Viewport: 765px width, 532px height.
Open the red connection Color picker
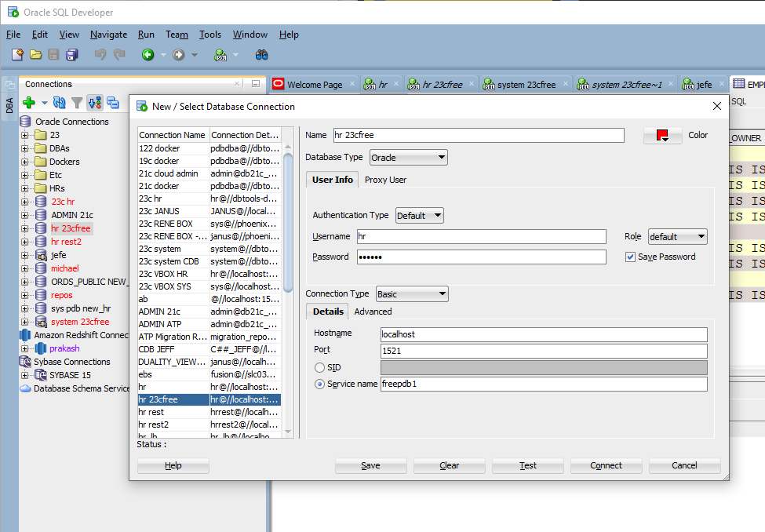[662, 135]
